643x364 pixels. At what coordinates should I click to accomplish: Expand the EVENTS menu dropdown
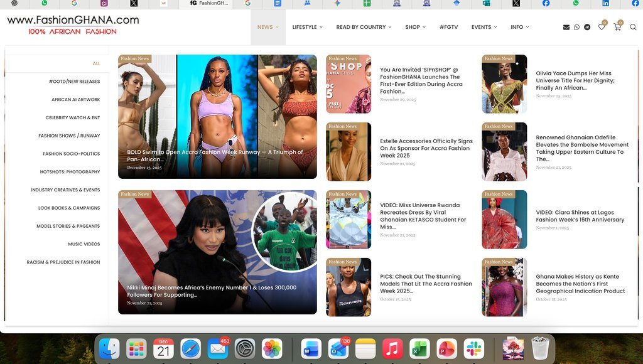484,27
